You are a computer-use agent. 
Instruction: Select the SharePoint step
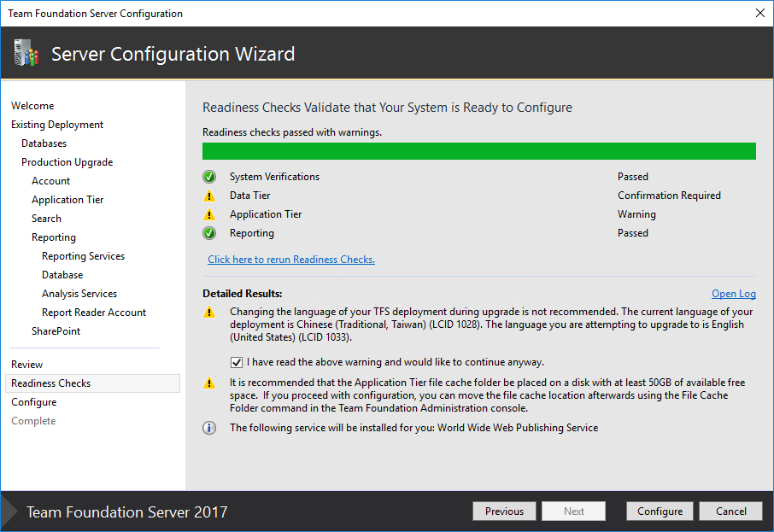pyautogui.click(x=56, y=330)
